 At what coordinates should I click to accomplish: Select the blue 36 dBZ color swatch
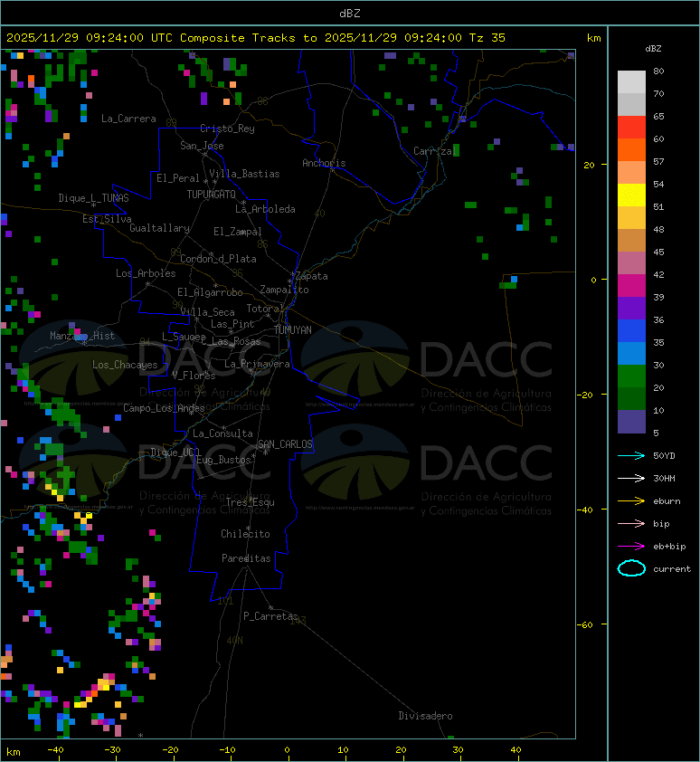coord(631,331)
